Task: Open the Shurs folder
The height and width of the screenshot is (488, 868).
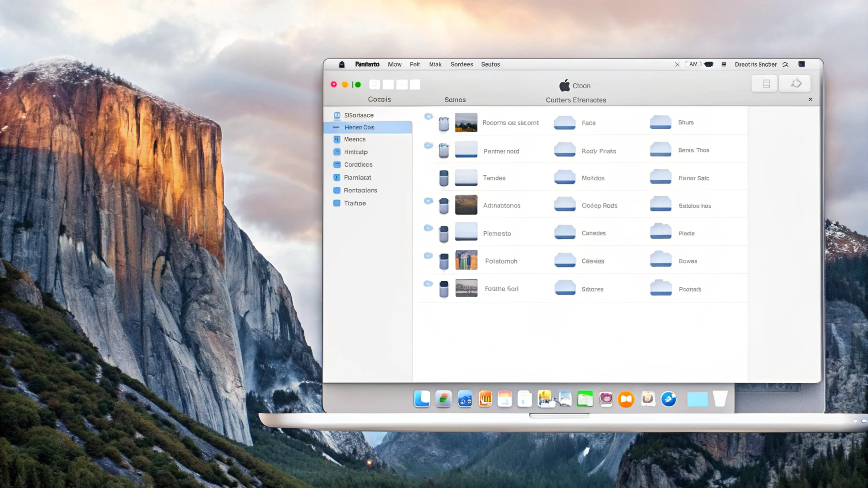Action: [x=661, y=122]
